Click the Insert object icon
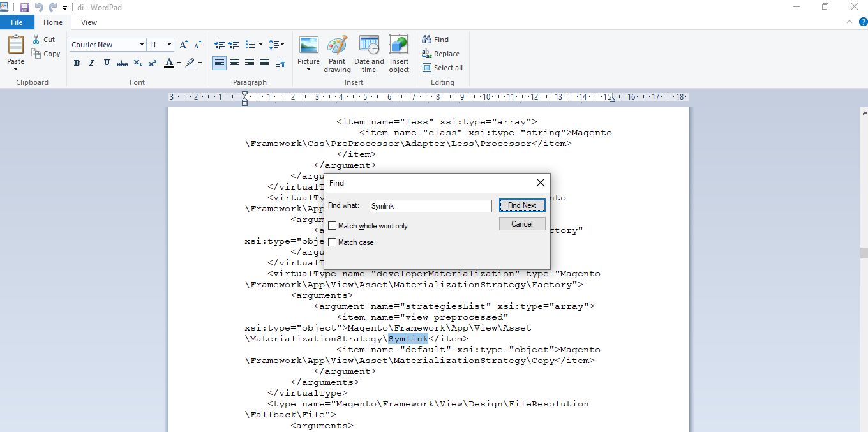This screenshot has height=432, width=868. click(399, 54)
